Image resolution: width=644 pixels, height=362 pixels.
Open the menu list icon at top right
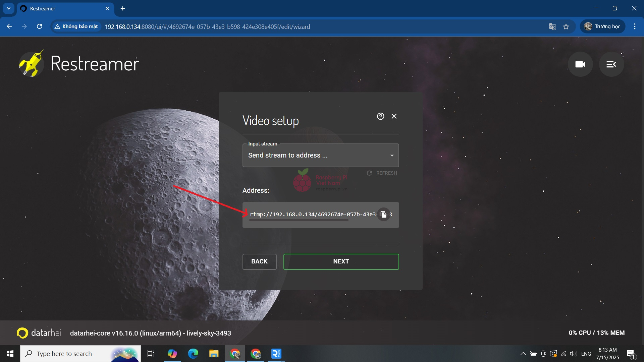[x=611, y=64]
